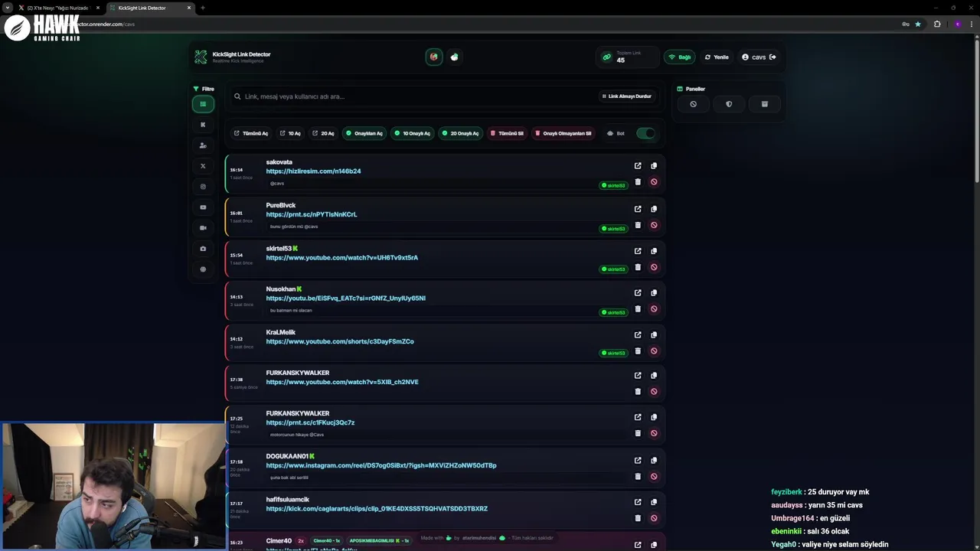The image size is (980, 551).
Task: Open the youtube.com/watch?v=UH6Tv9xt5rA link
Action: click(342, 258)
